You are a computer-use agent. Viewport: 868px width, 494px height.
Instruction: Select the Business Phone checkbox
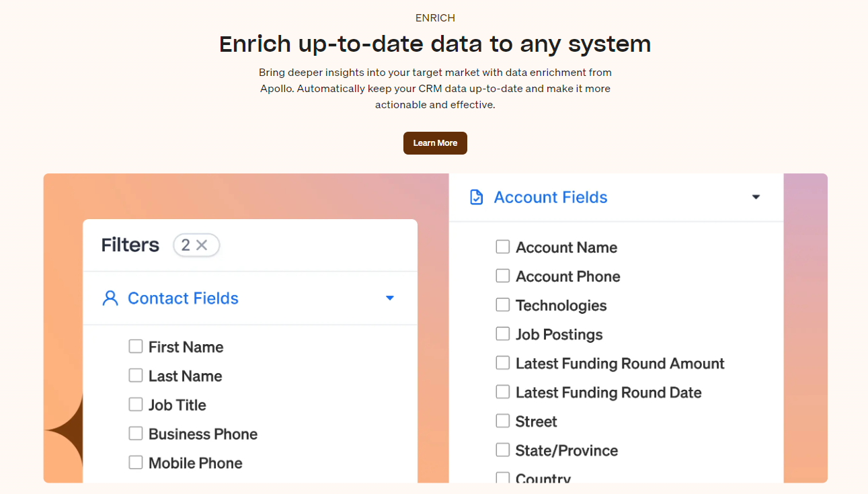pyautogui.click(x=136, y=434)
